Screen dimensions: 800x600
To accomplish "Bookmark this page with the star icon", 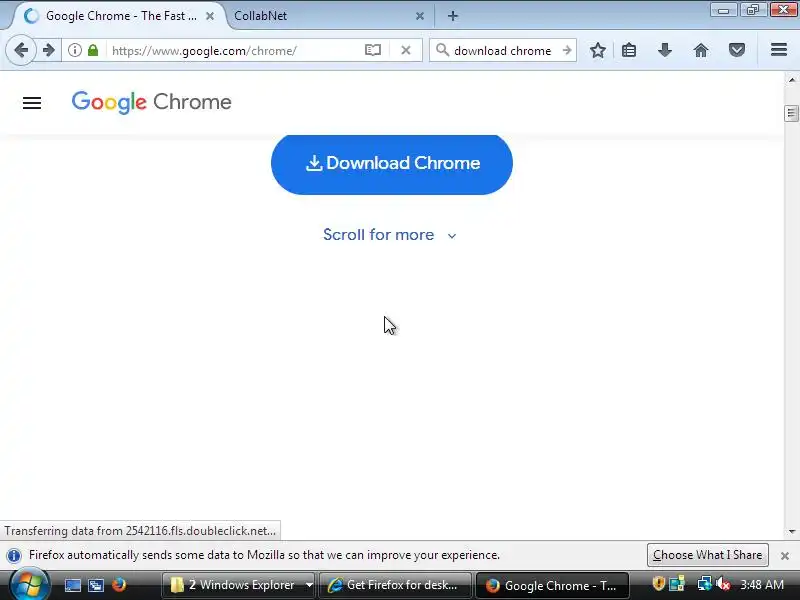I will click(598, 50).
